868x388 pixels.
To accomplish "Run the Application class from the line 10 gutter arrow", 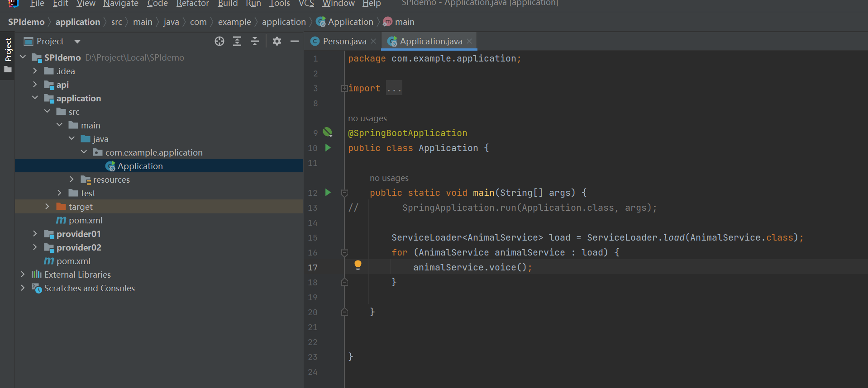I will click(328, 147).
